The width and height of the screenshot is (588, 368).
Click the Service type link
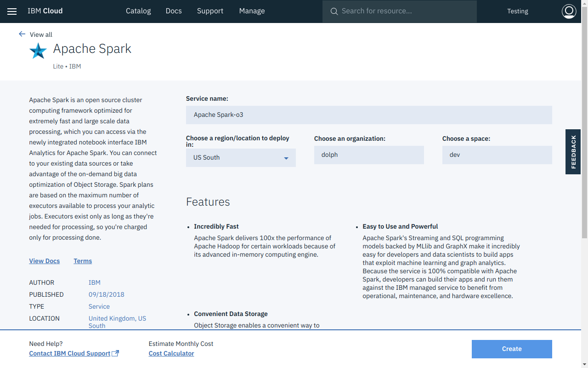point(99,306)
